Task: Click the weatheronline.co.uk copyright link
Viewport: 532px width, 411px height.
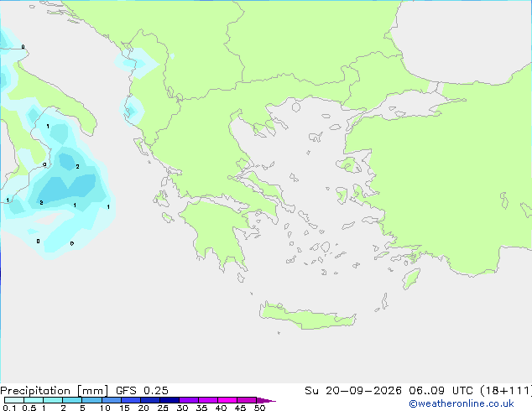Action: point(462,403)
